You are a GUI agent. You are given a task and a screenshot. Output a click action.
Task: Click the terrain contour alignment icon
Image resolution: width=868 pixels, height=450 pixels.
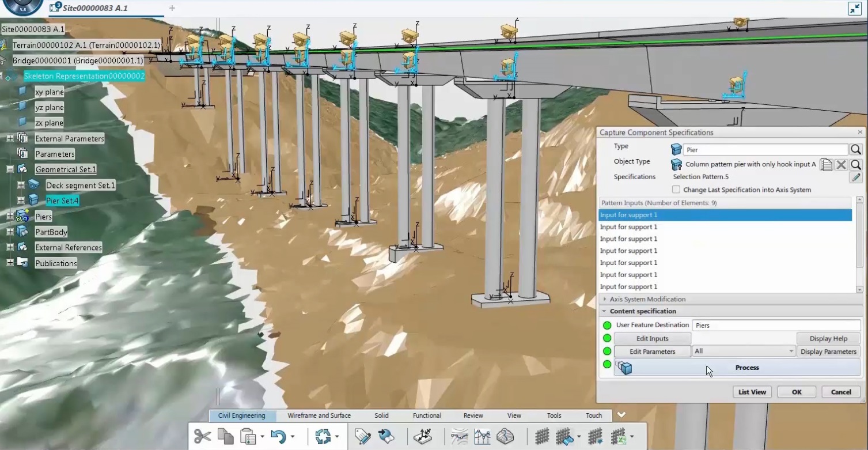pyautogui.click(x=460, y=436)
